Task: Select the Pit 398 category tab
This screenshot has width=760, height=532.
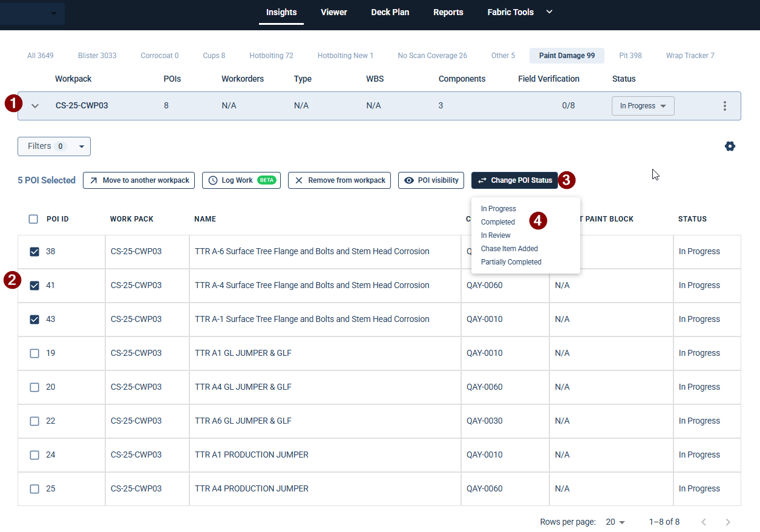Action: coord(630,56)
